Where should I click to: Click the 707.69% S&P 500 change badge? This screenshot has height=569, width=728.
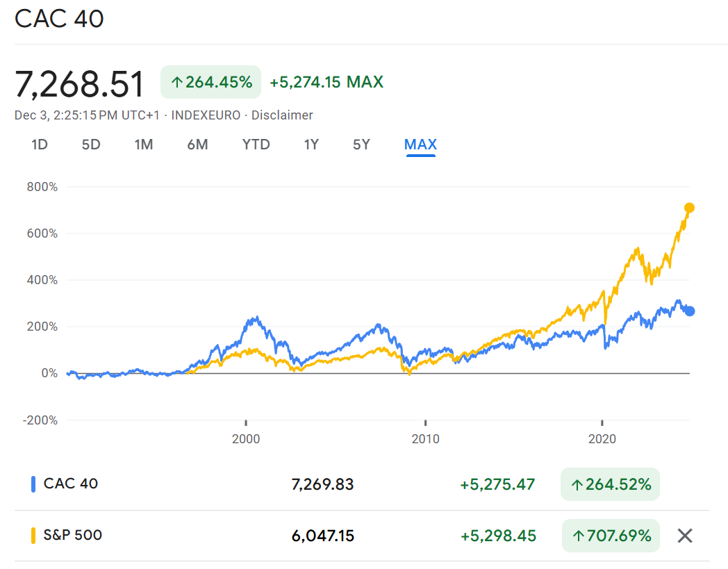[610, 536]
